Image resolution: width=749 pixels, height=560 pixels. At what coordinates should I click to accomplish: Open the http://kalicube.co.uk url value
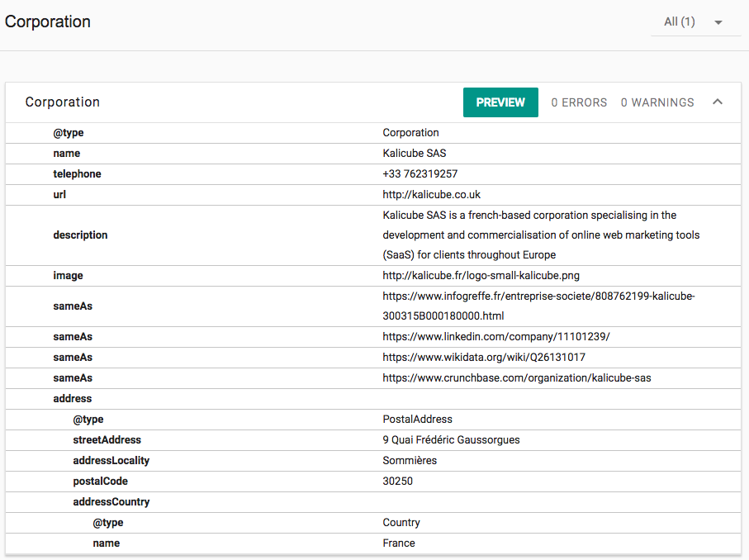(431, 194)
